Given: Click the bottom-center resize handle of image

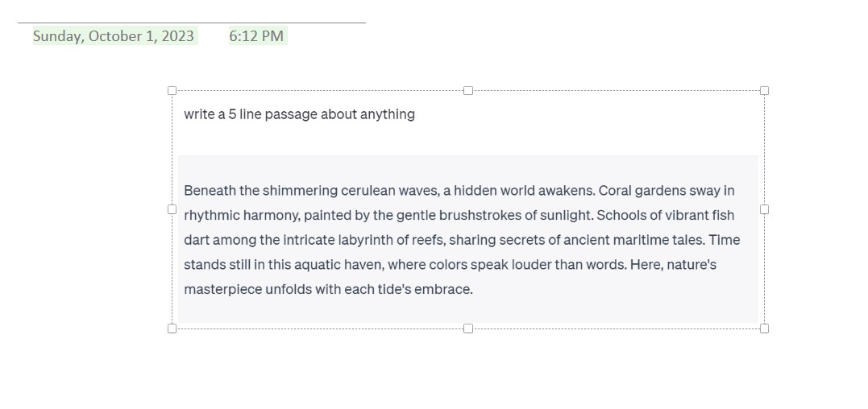Looking at the screenshot, I should pos(468,328).
